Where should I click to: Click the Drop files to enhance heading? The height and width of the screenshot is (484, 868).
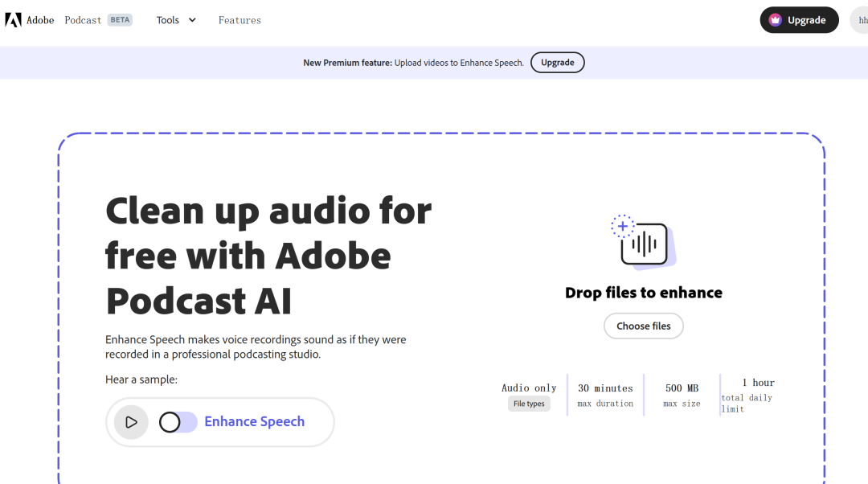coord(643,293)
